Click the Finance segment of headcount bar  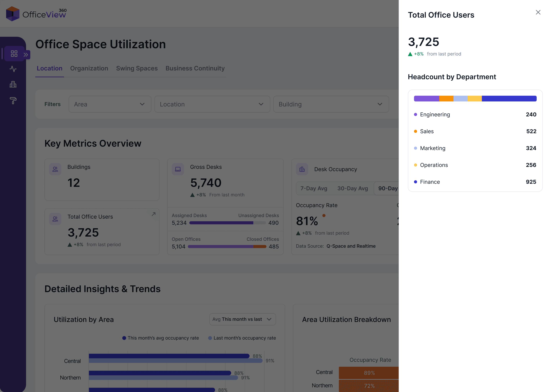pyautogui.click(x=509, y=99)
